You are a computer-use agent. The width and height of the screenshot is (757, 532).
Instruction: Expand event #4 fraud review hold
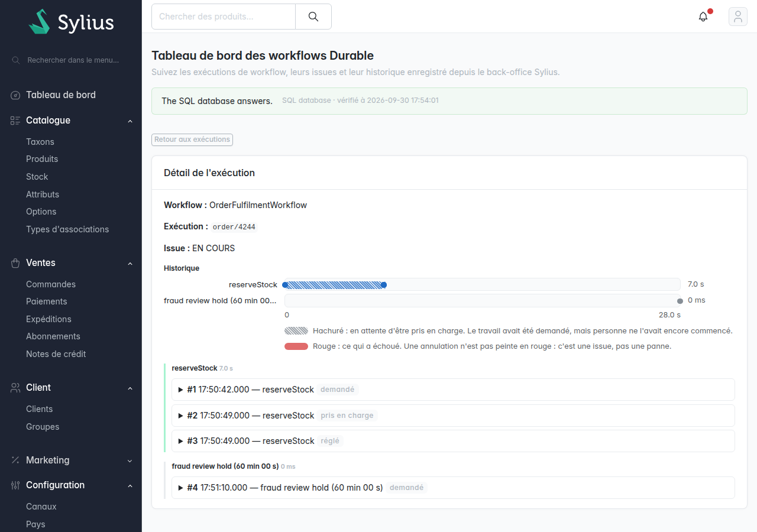(453, 488)
